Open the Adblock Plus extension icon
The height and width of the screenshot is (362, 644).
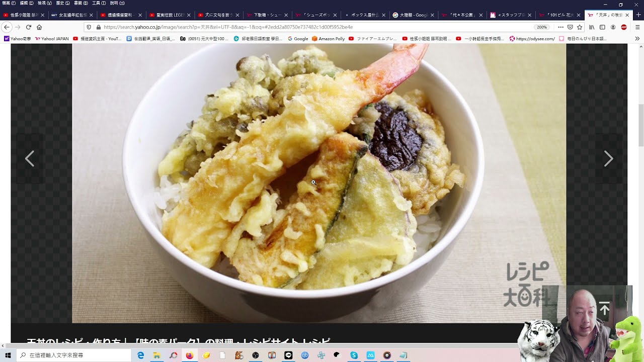coord(624,27)
